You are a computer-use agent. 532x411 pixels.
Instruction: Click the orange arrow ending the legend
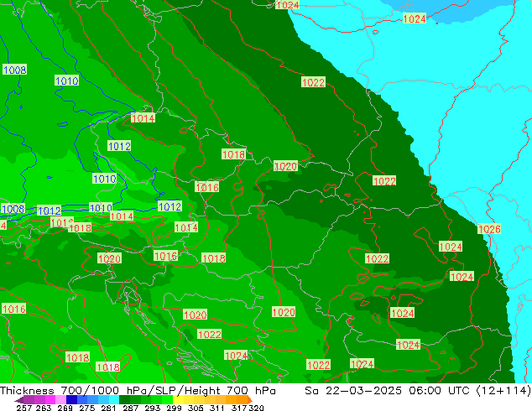tap(250, 400)
